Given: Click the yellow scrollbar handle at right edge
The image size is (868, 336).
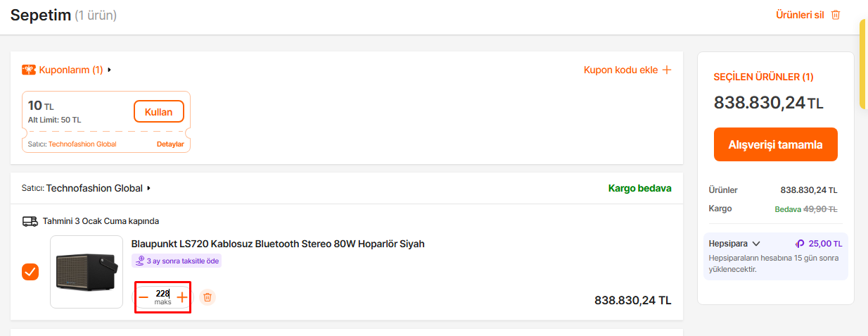Looking at the screenshot, I should point(864,63).
